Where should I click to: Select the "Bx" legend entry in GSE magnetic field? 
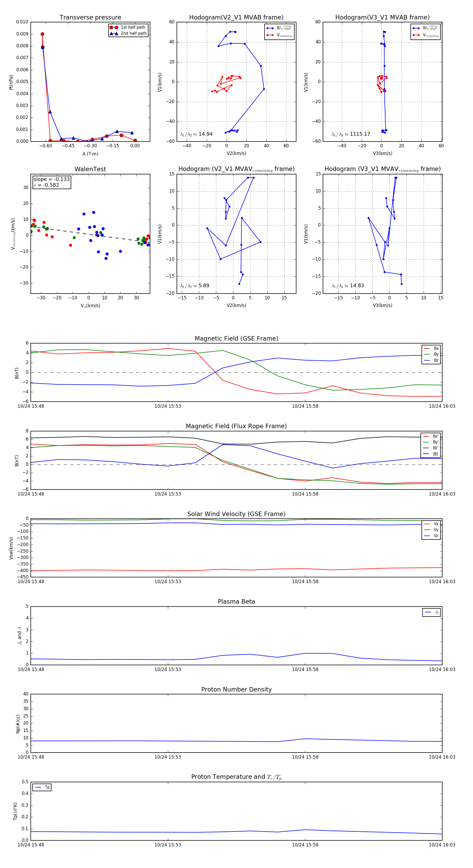(x=431, y=349)
